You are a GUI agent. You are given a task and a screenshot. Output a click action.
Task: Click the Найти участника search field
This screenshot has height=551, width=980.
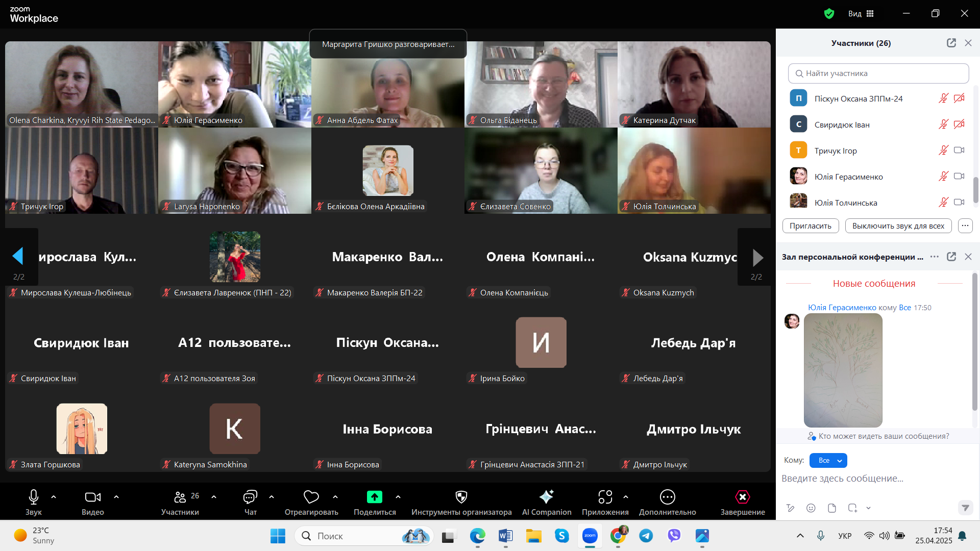[x=878, y=73]
